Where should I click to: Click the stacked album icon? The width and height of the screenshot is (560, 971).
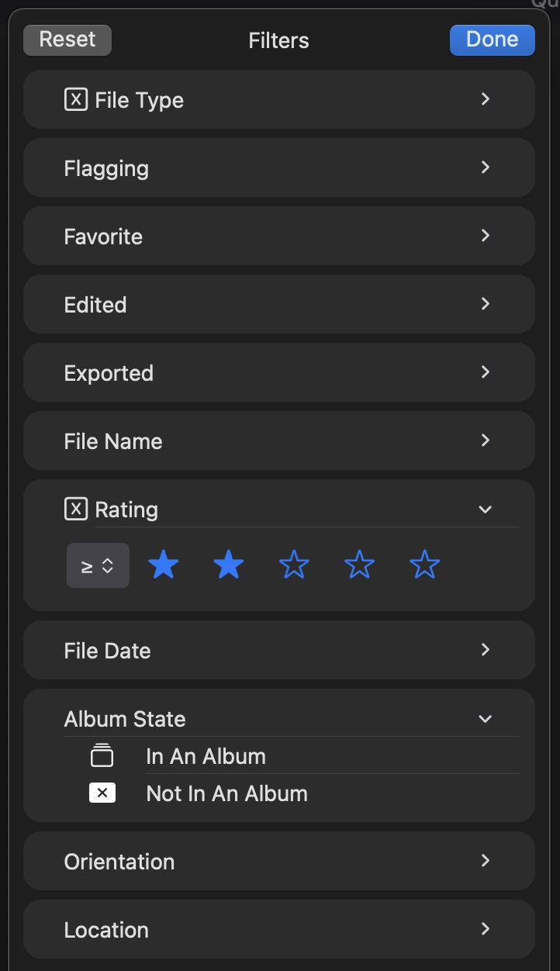tap(102, 755)
